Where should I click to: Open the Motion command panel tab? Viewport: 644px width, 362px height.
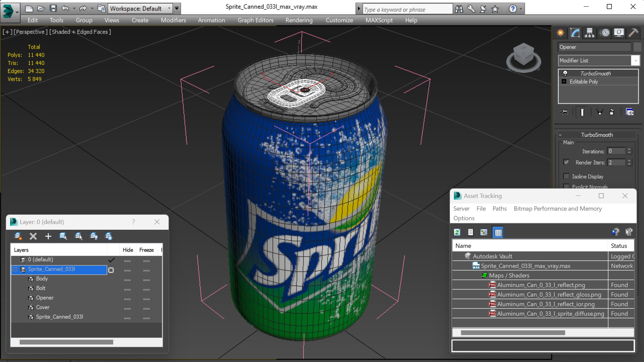coord(605,33)
